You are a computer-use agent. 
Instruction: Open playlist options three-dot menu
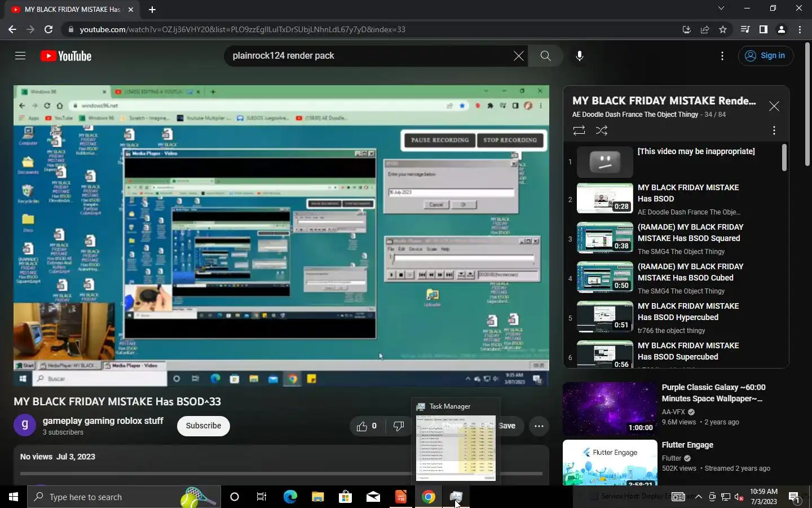pos(774,130)
